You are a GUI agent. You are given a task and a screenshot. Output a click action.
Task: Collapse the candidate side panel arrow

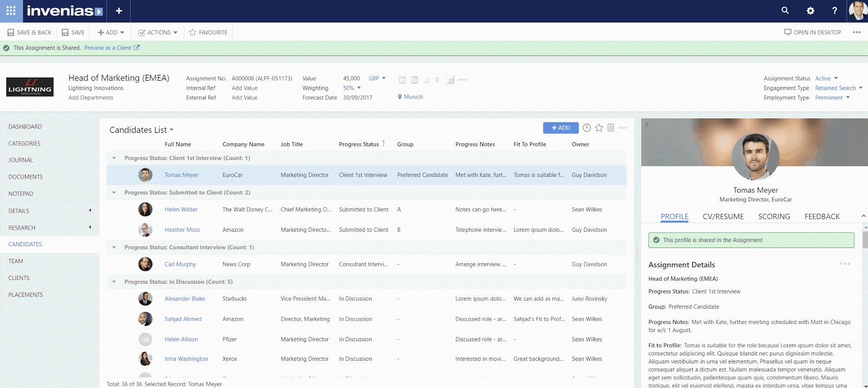647,125
